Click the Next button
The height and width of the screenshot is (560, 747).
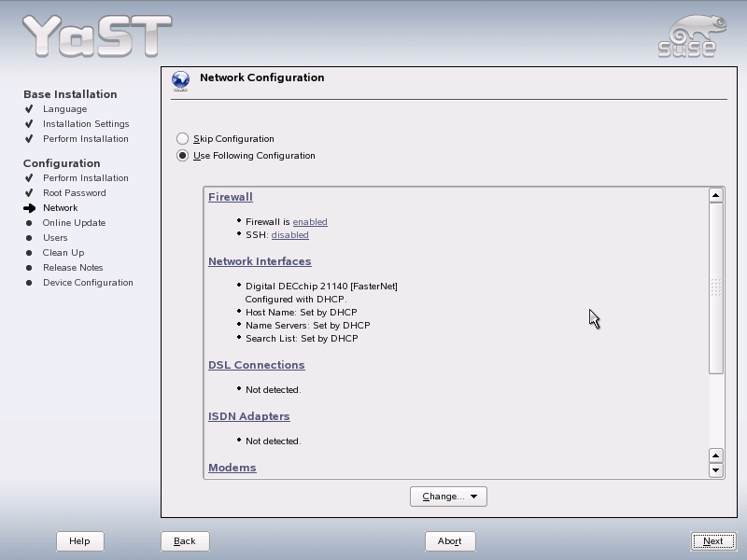tap(712, 541)
